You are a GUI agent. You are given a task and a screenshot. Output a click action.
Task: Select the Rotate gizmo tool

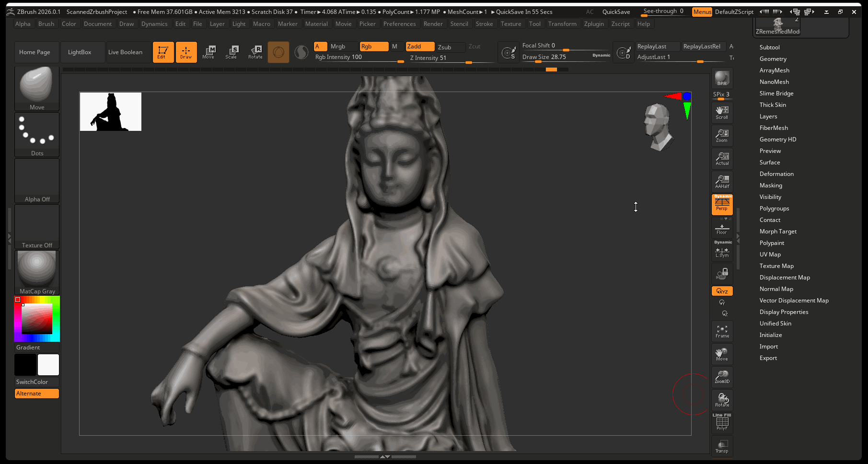click(255, 52)
